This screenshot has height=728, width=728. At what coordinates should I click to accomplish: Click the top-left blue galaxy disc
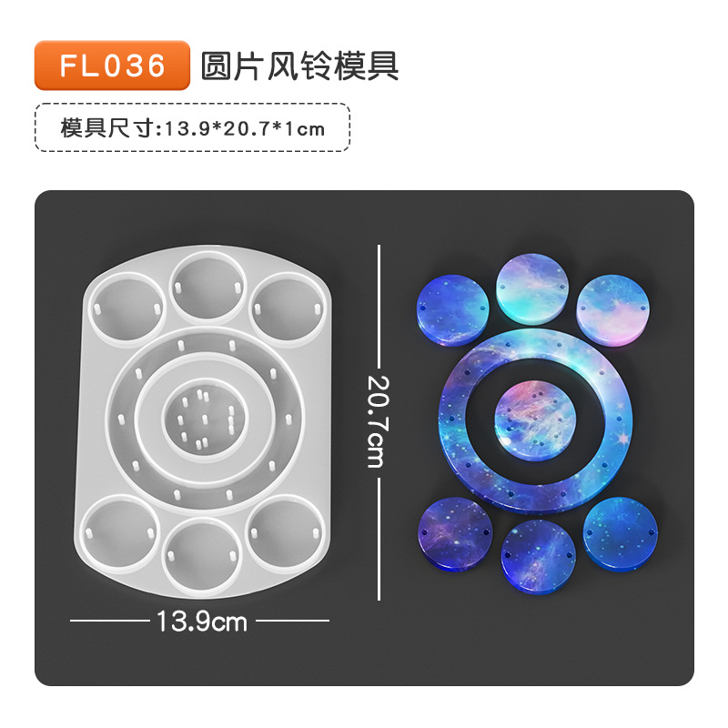452,310
